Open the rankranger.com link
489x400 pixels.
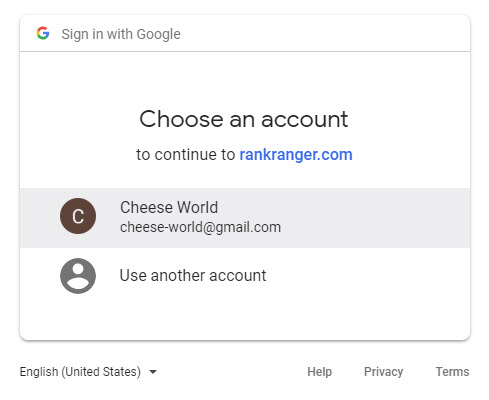click(296, 155)
